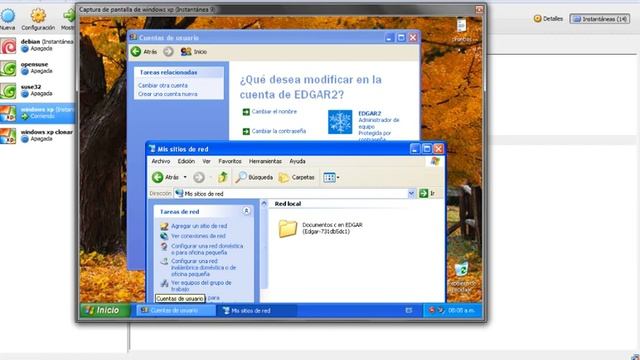This screenshot has width=640, height=360.
Task: Maximize the Mis sitios de red window
Action: 427,149
